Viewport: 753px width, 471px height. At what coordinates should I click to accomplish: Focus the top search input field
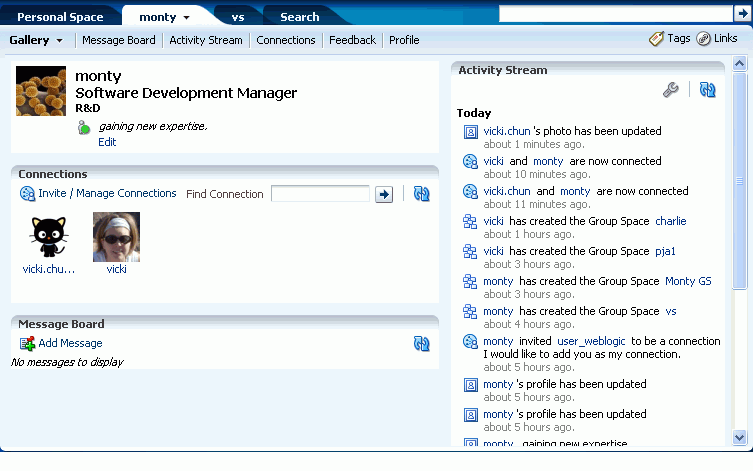(616, 13)
